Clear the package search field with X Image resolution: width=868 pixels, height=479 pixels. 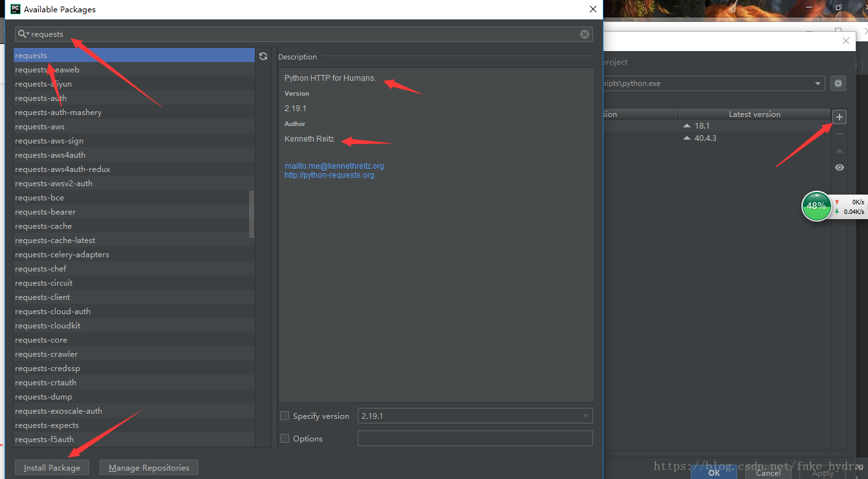[x=585, y=34]
